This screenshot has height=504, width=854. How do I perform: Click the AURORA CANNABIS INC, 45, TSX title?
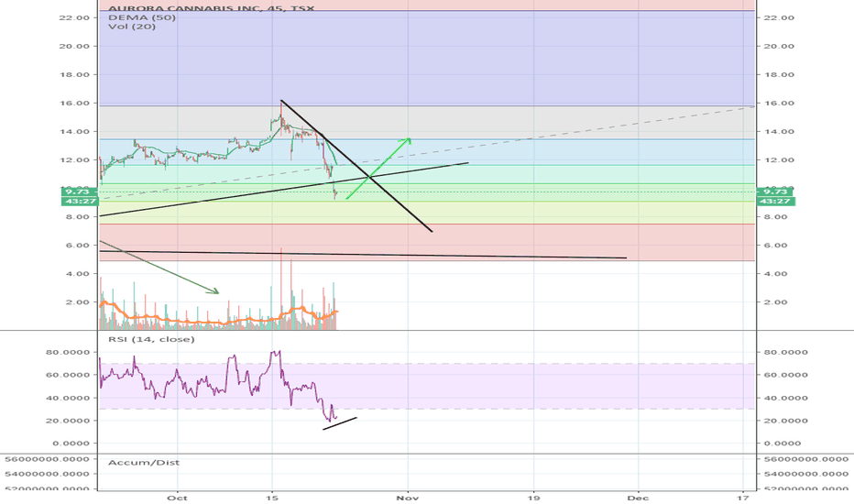coord(212,8)
